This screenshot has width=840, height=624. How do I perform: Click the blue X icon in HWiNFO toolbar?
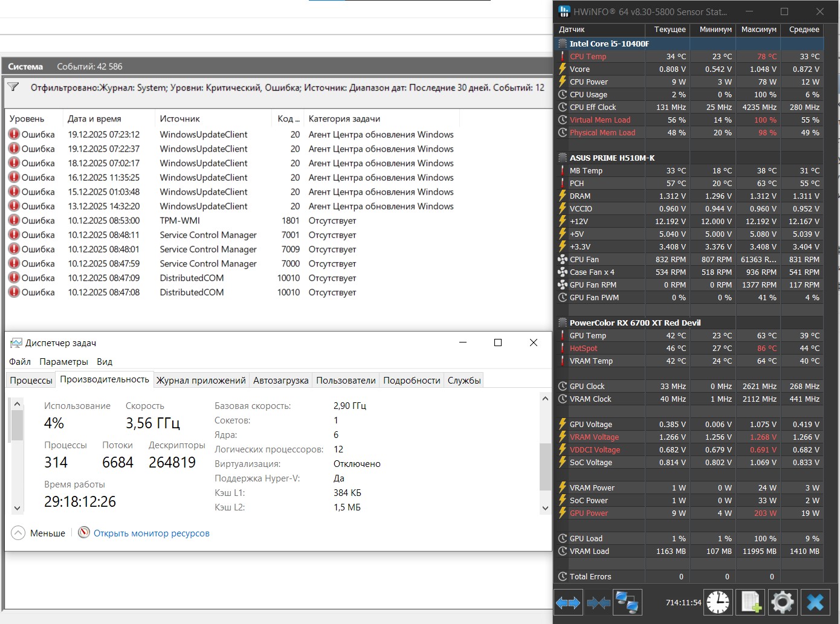coord(815,602)
